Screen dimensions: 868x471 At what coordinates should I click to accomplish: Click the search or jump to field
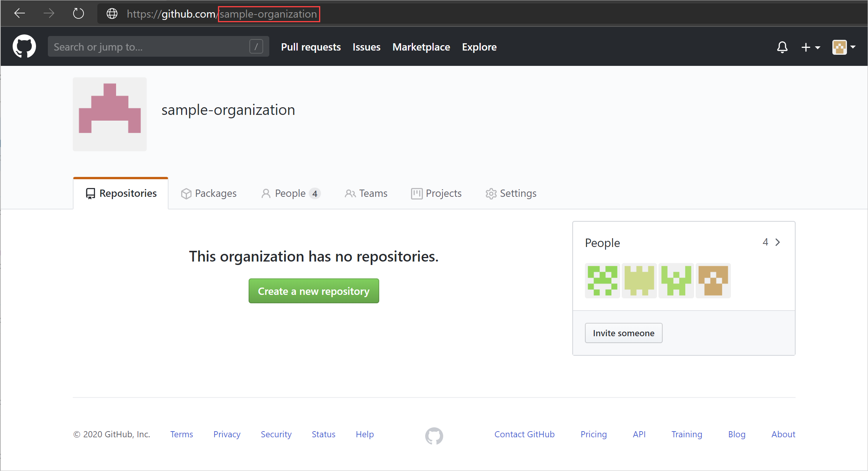tap(157, 47)
